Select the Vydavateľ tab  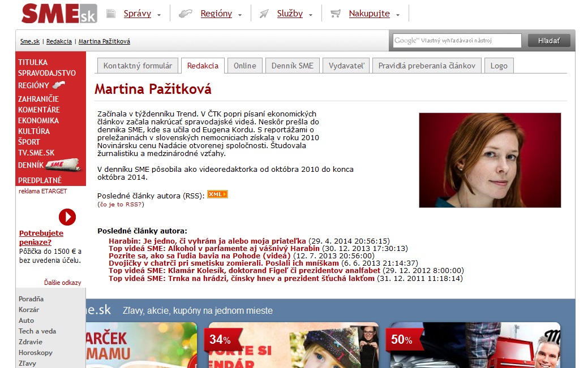[x=346, y=66]
